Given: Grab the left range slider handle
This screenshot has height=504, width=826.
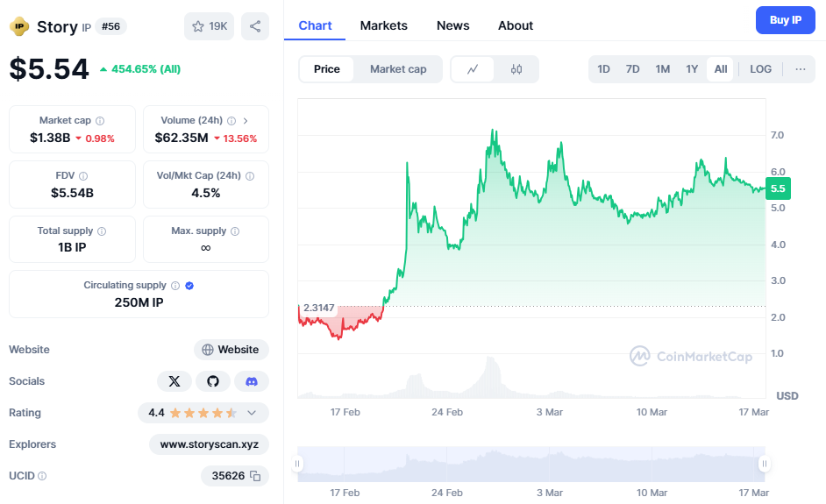Looking at the screenshot, I should point(298,464).
